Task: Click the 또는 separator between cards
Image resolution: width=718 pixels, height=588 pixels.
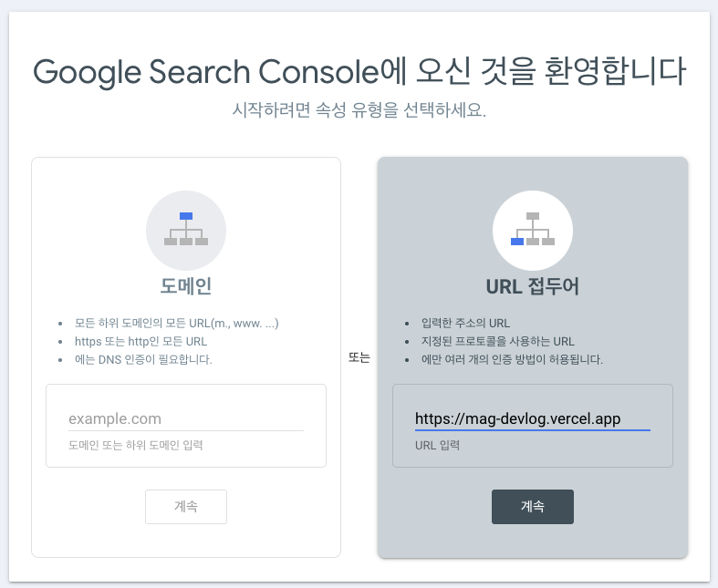Action: pyautogui.click(x=359, y=357)
